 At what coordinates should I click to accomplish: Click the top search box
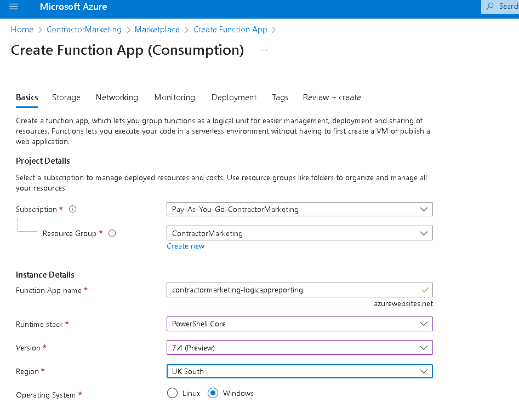pyautogui.click(x=500, y=7)
